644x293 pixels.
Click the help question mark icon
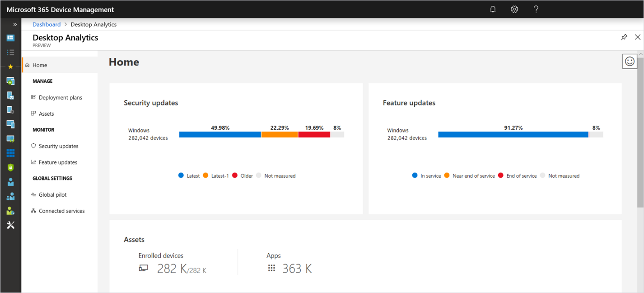click(x=536, y=9)
